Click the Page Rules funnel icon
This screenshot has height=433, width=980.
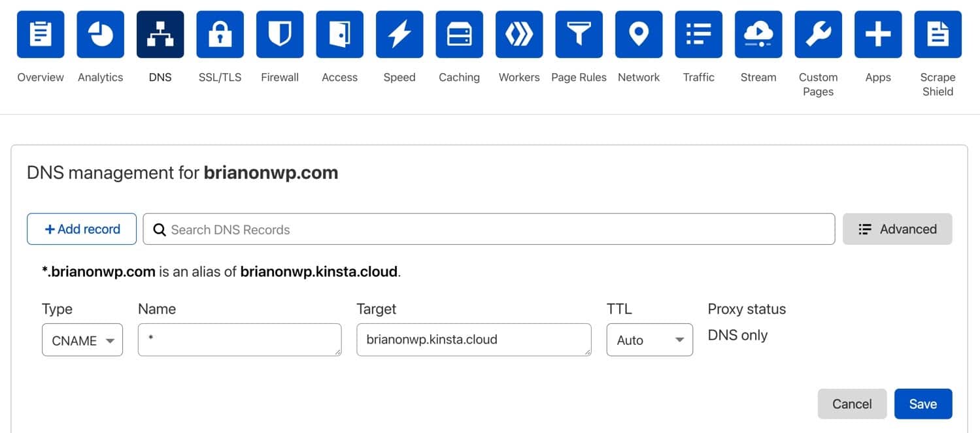pos(579,35)
